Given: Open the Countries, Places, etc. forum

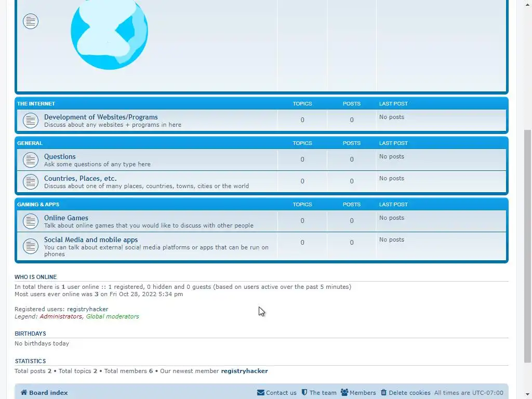Looking at the screenshot, I should (x=81, y=179).
